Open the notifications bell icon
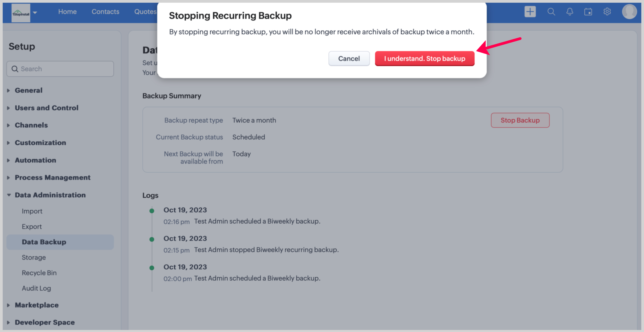 pyautogui.click(x=569, y=12)
